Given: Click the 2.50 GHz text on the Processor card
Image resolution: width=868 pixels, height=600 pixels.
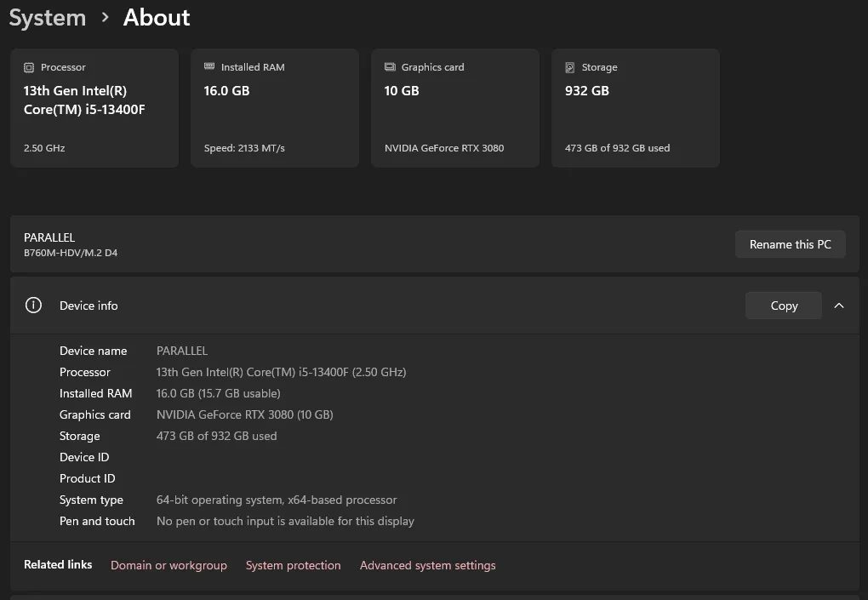Looking at the screenshot, I should [x=44, y=148].
